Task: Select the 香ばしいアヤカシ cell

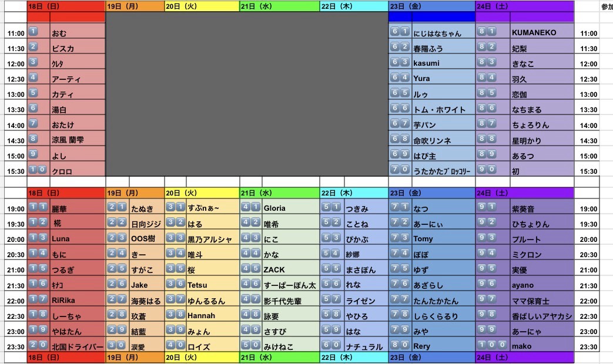Action: (542, 314)
